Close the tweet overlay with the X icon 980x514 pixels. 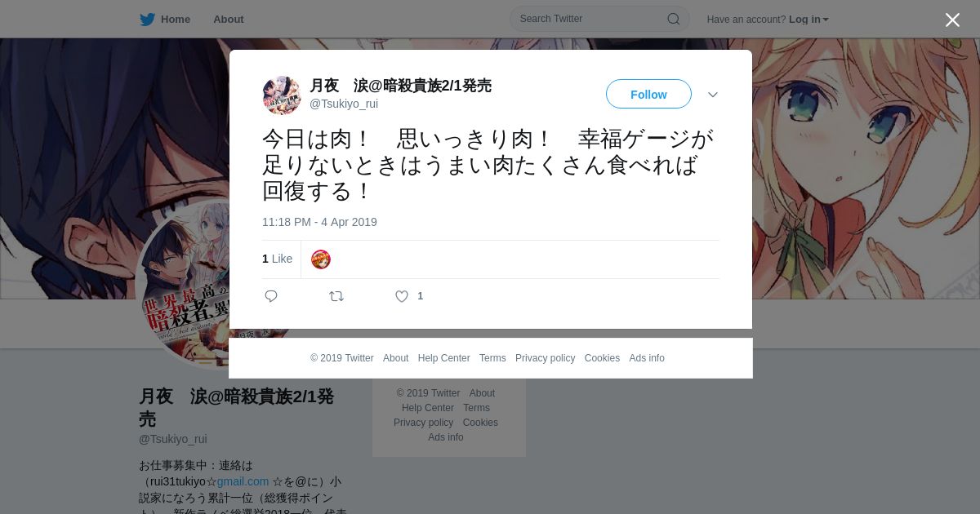tap(952, 20)
